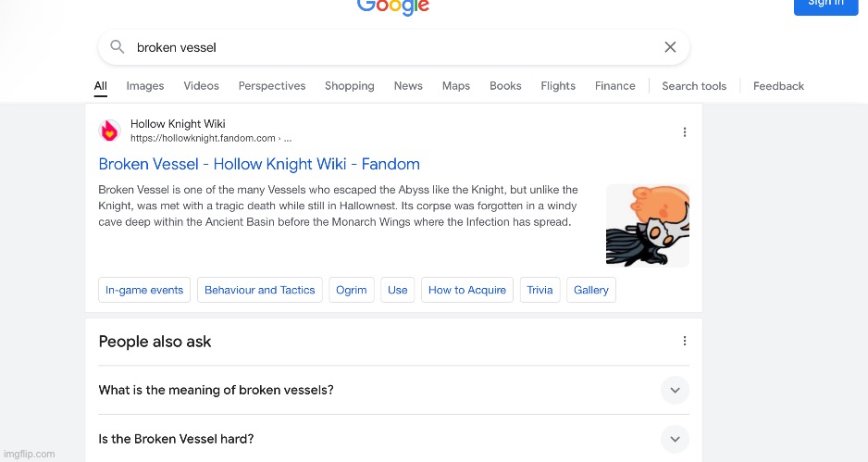Click the Google logo
The height and width of the screenshot is (462, 868).
[x=393, y=6]
